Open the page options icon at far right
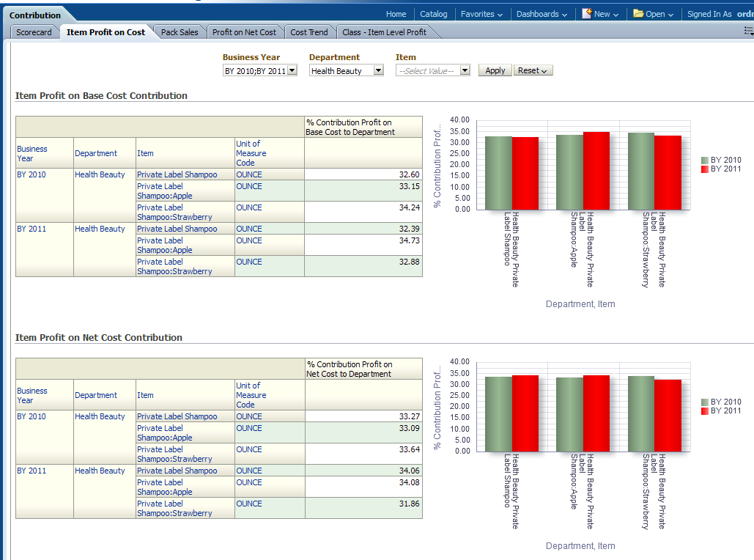The width and height of the screenshot is (754, 560). point(748,32)
